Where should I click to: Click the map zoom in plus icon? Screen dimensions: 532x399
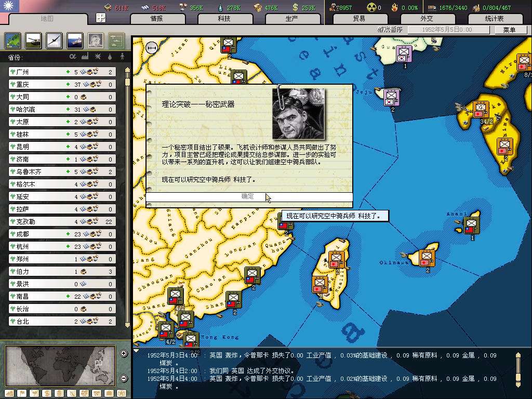[x=124, y=354]
